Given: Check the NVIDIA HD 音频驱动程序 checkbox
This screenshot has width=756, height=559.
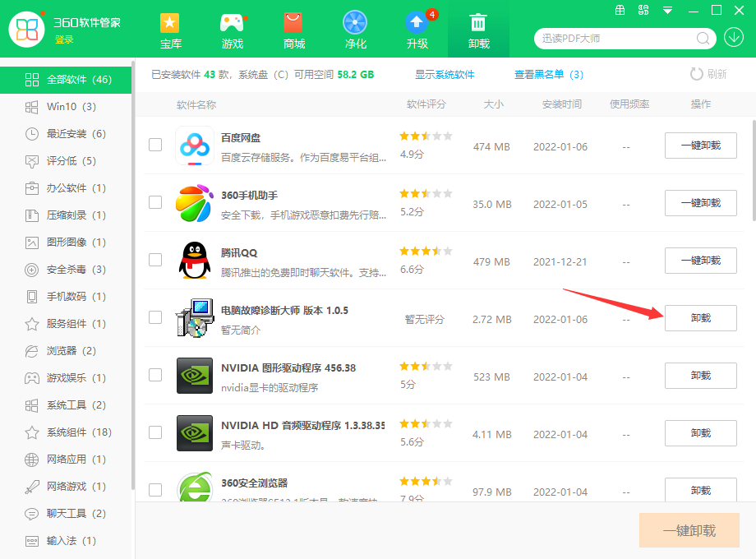Looking at the screenshot, I should 155,432.
